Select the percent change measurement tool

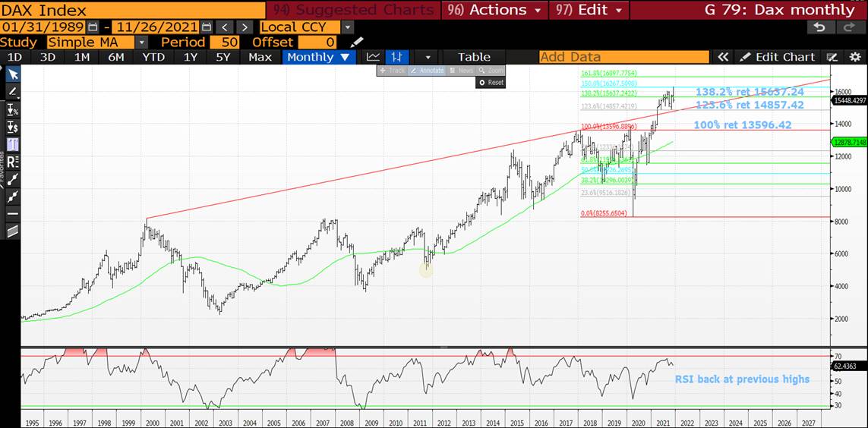(x=13, y=109)
